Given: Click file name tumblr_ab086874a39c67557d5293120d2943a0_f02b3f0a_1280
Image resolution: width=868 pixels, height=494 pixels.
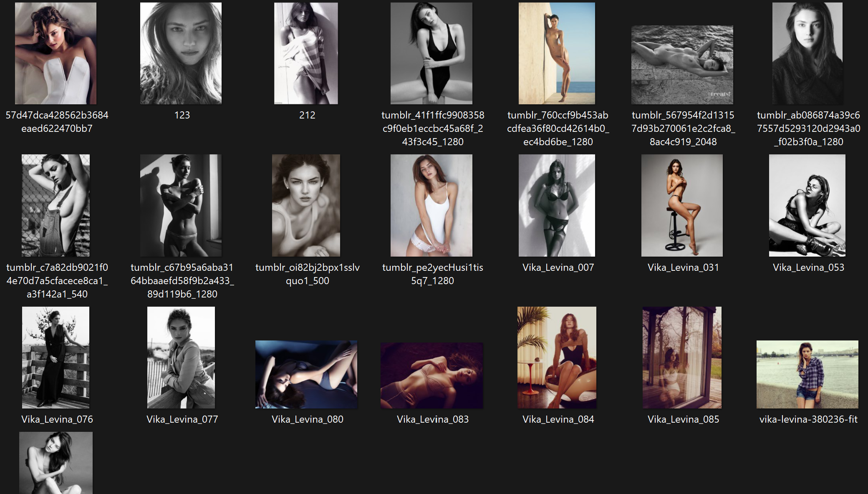Looking at the screenshot, I should point(808,129).
